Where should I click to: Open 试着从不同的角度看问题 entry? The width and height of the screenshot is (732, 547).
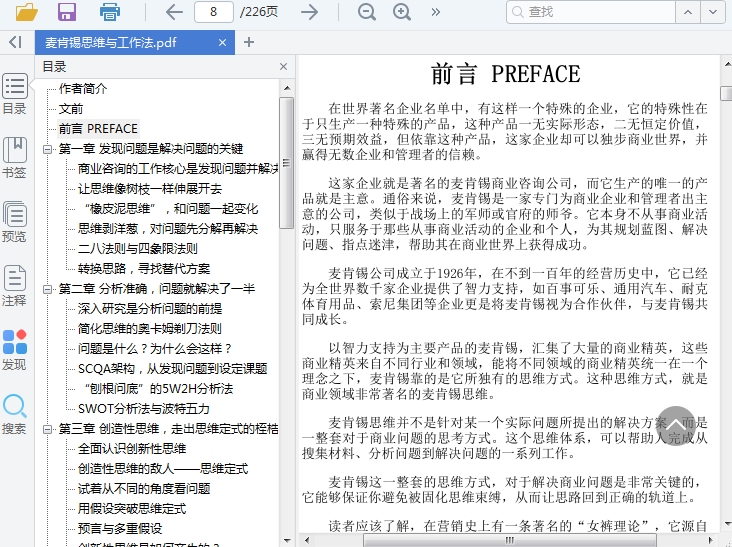tap(144, 489)
